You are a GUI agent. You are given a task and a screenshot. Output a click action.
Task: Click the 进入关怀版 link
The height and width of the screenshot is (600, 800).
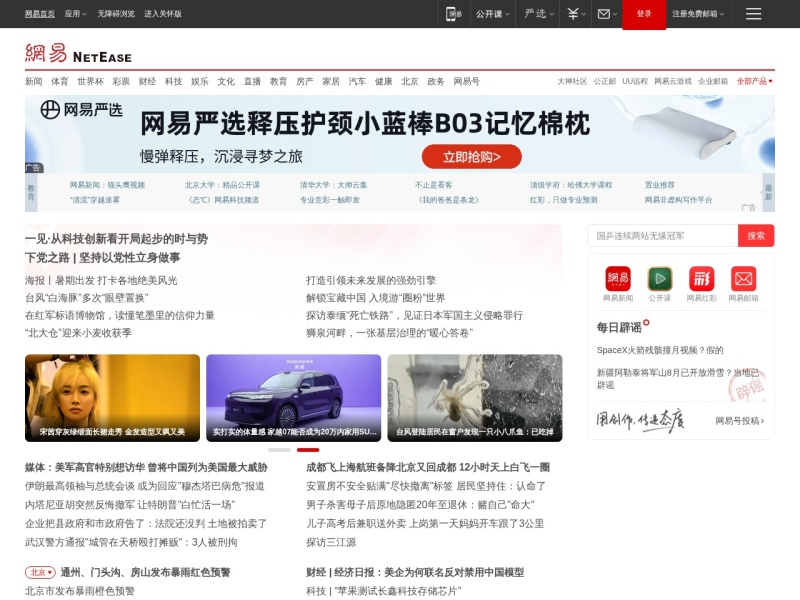[163, 14]
